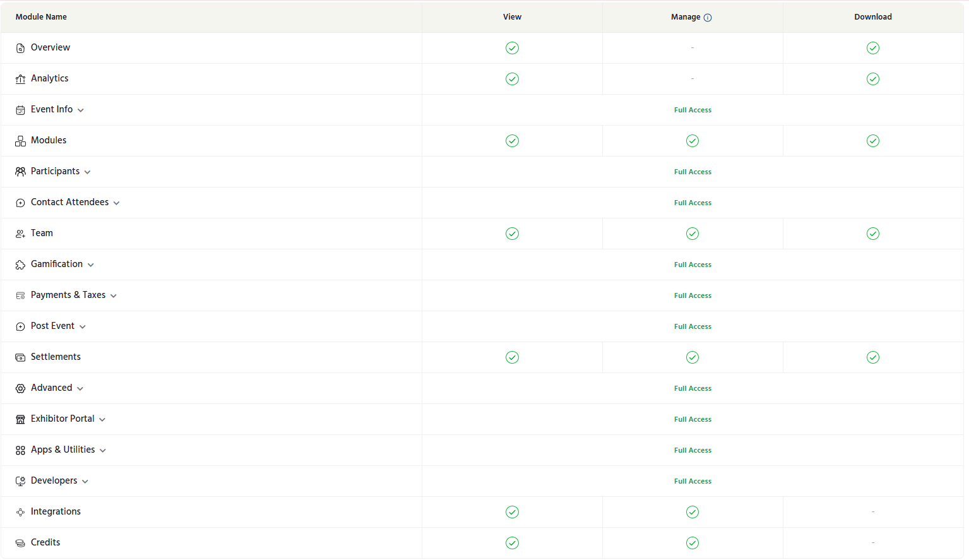Click the info icon next to Manage
Image resolution: width=969 pixels, height=560 pixels.
coord(708,18)
